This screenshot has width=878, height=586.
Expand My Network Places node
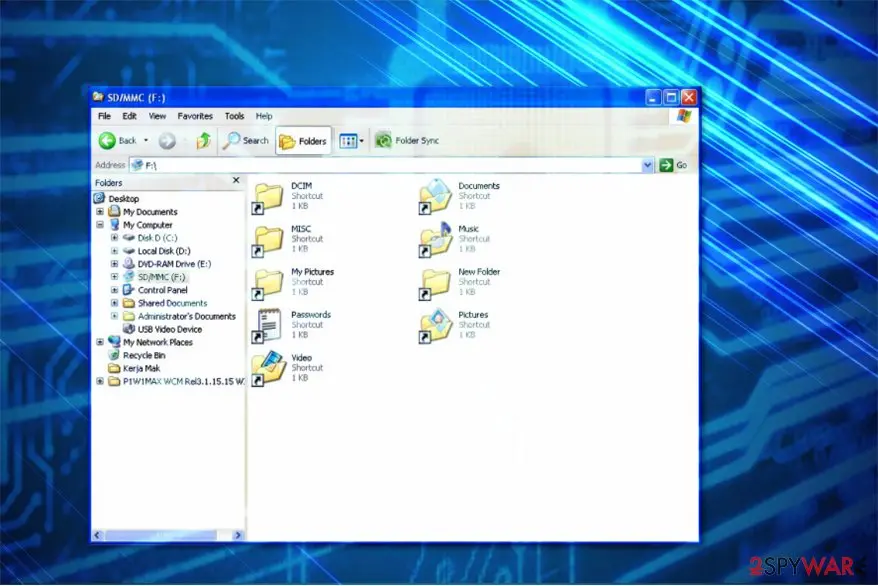(100, 342)
